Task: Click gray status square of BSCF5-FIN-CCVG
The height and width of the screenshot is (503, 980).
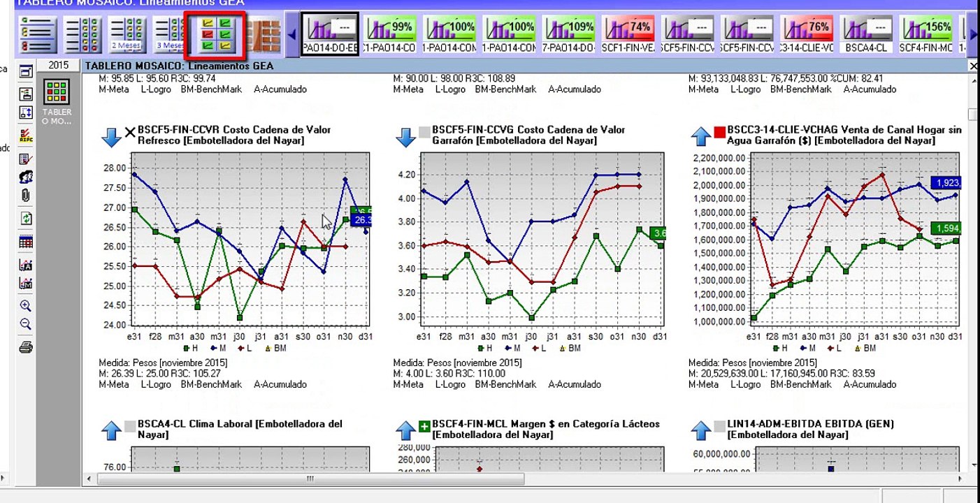Action: click(x=424, y=132)
